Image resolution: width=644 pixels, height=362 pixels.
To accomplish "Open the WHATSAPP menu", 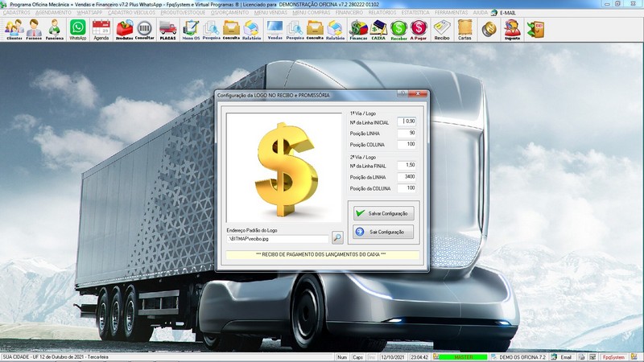I will click(89, 13).
